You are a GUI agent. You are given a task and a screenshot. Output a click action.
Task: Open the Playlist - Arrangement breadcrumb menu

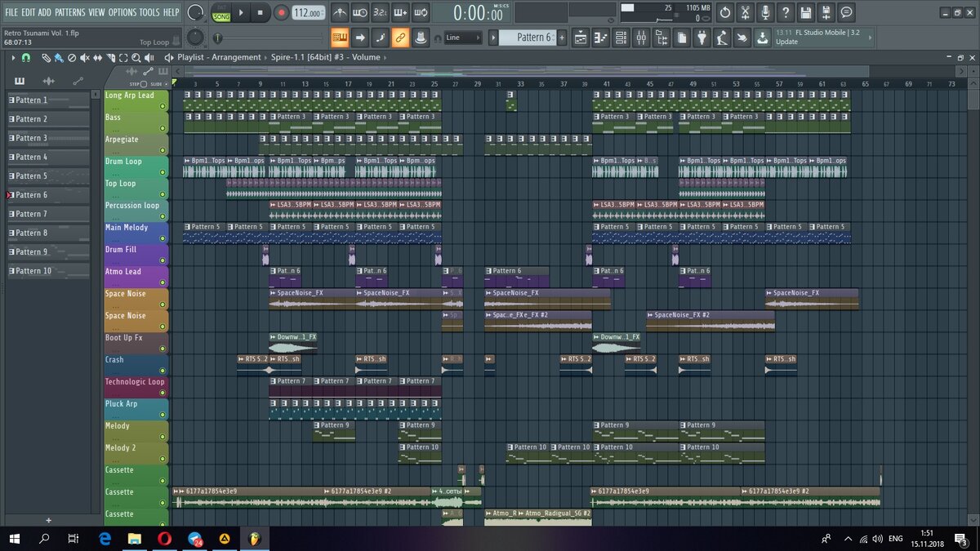tap(218, 58)
